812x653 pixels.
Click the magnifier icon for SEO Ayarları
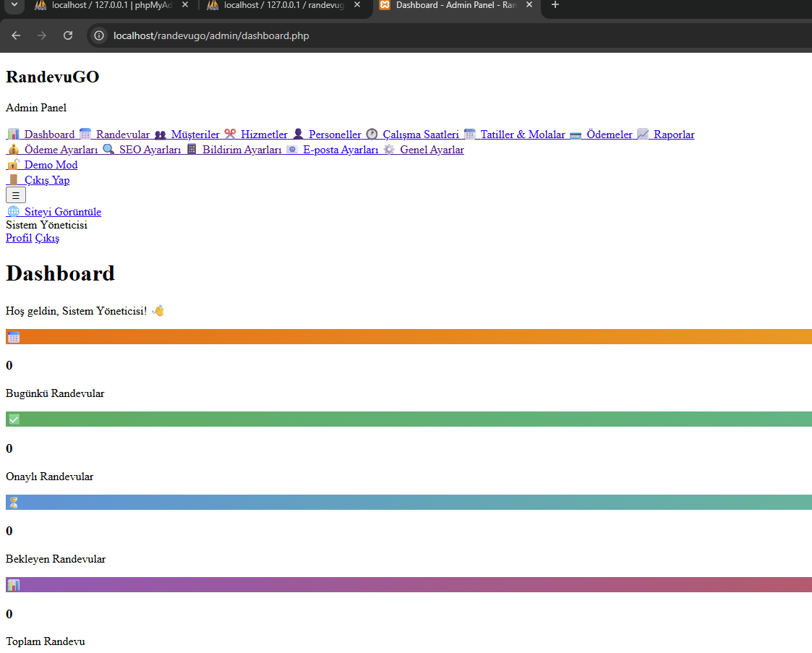coord(108,150)
